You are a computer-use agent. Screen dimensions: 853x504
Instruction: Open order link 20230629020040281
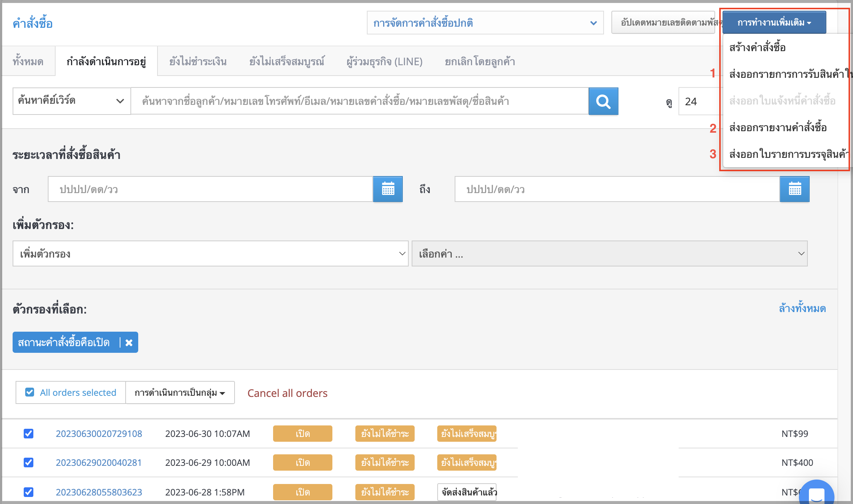pos(99,462)
